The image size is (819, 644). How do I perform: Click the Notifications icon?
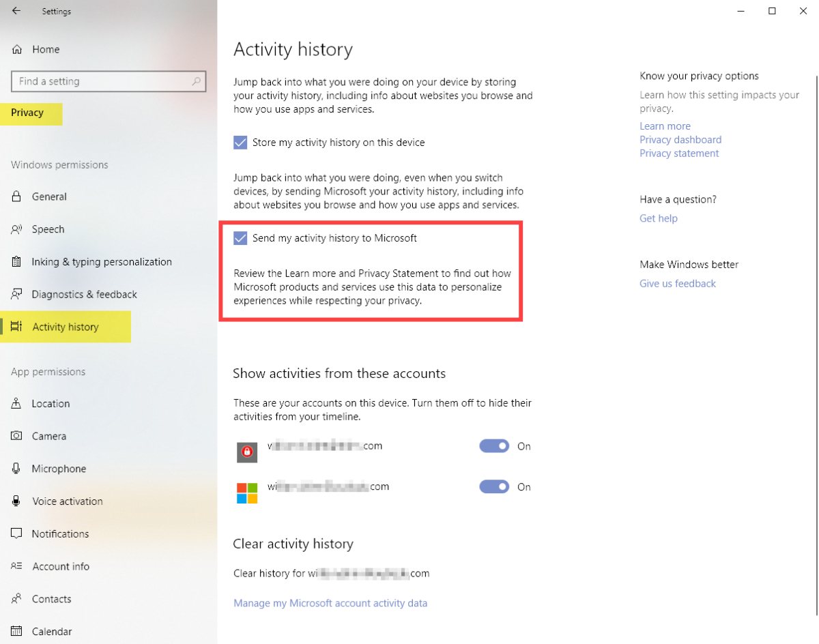coord(17,533)
